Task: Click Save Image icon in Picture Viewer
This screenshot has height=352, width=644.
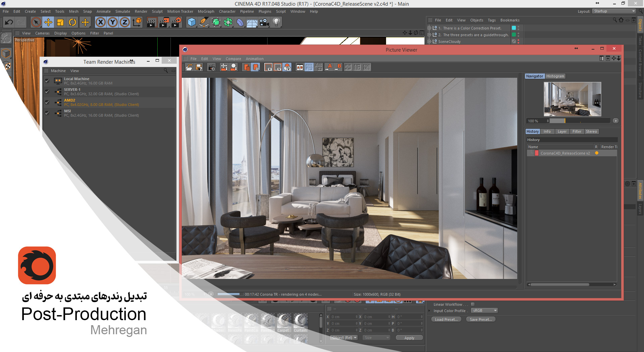Action: [x=199, y=67]
